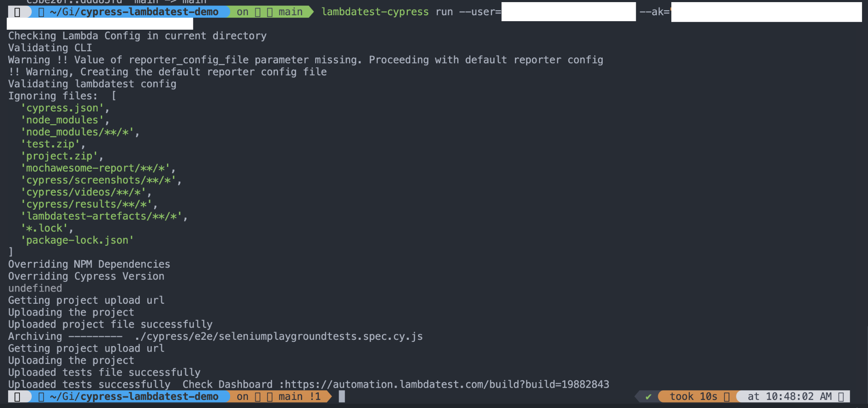Click the OS glyph starting the latest prompt
The image size is (868, 408).
click(x=17, y=397)
